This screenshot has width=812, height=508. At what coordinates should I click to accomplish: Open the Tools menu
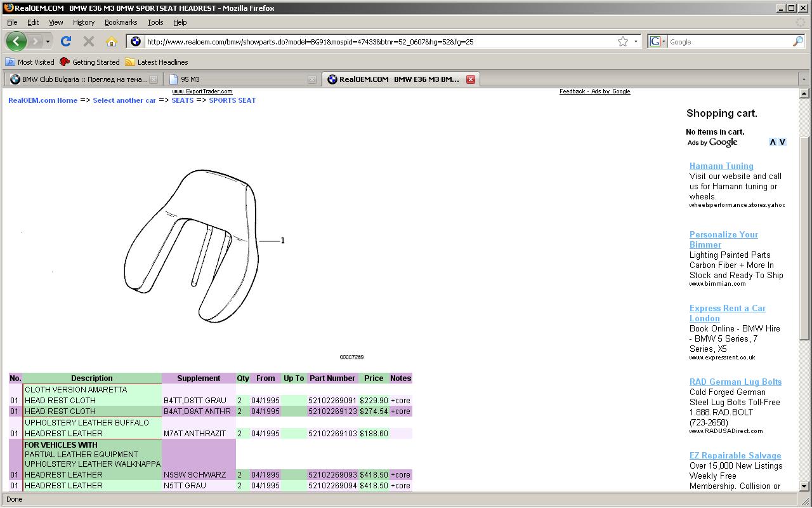pyautogui.click(x=155, y=22)
